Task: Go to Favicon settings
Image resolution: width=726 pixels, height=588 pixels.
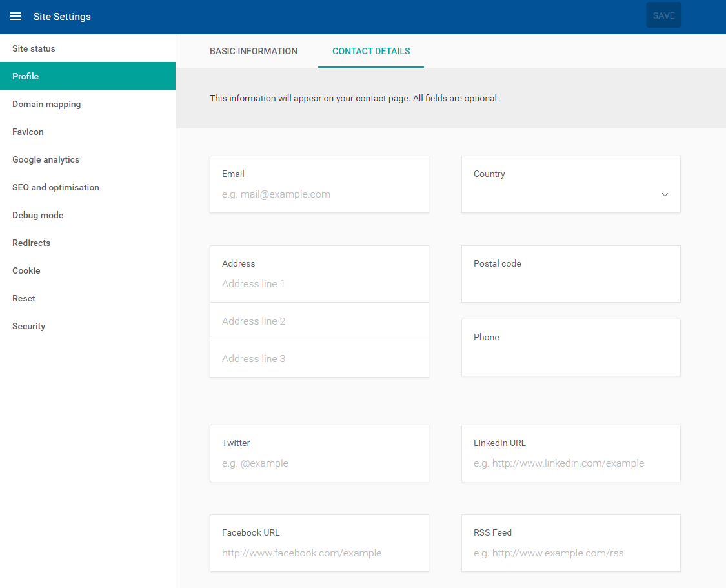Action: [x=28, y=132]
